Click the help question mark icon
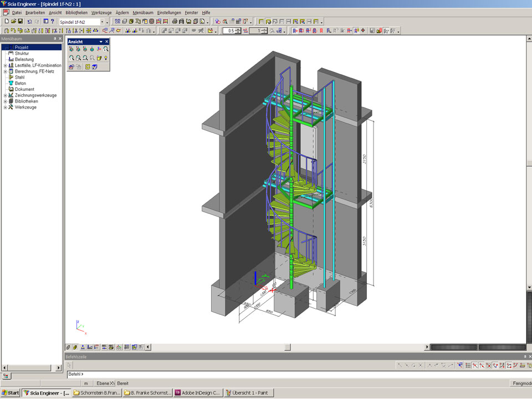This screenshot has width=532, height=399. pos(53,22)
